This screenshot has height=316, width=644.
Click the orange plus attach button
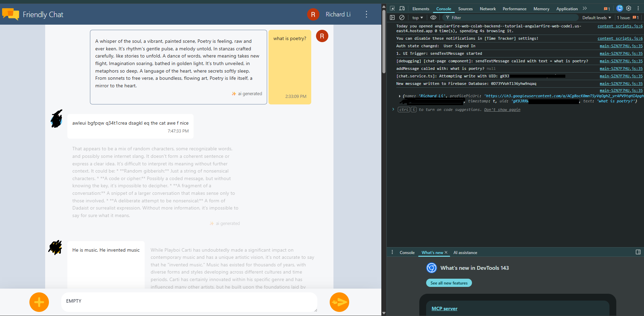(39, 302)
